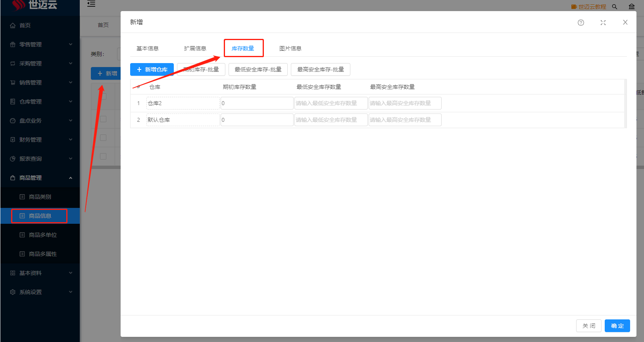This screenshot has height=342, width=644.
Task: Expand the 仓库管理 menu chevron
Action: (x=71, y=102)
